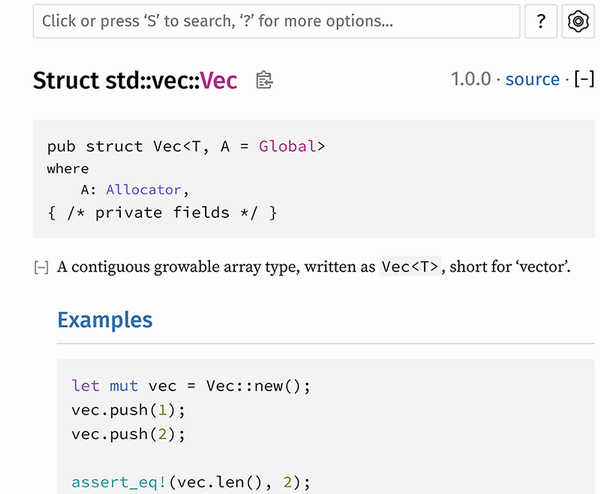Image resolution: width=600 pixels, height=494 pixels.
Task: Click inside the struct declaration block
Action: coord(313,179)
